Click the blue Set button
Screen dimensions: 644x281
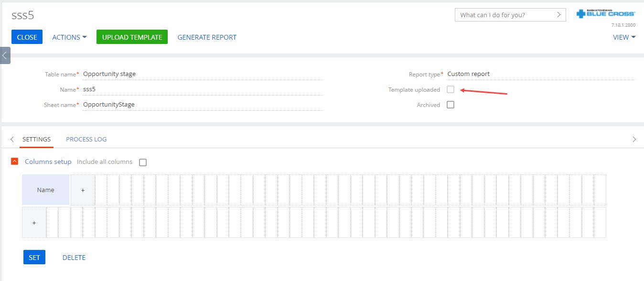(x=34, y=257)
